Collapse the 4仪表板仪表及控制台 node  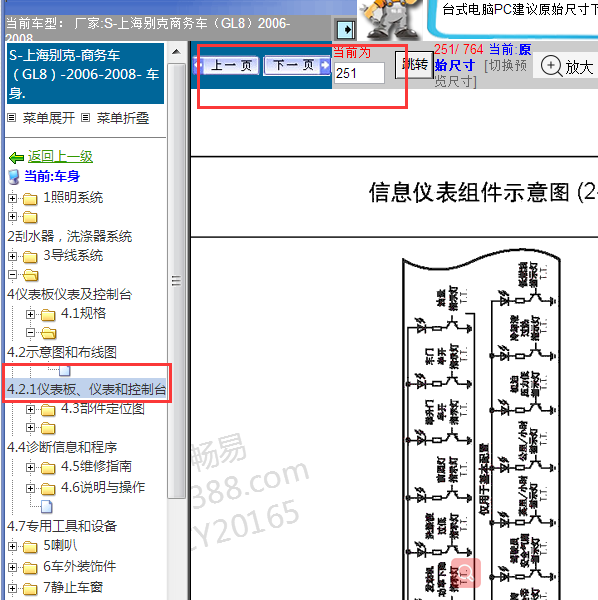pos(12,274)
